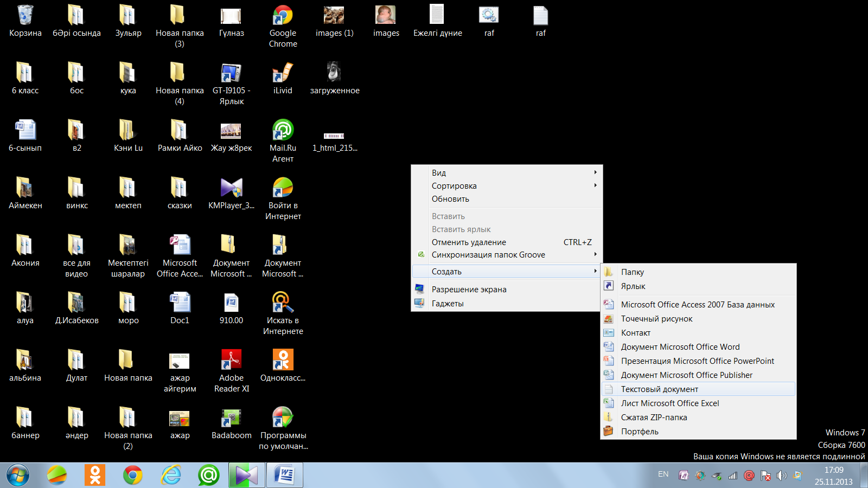Click the Одноклассники desktop icon

[x=283, y=360]
